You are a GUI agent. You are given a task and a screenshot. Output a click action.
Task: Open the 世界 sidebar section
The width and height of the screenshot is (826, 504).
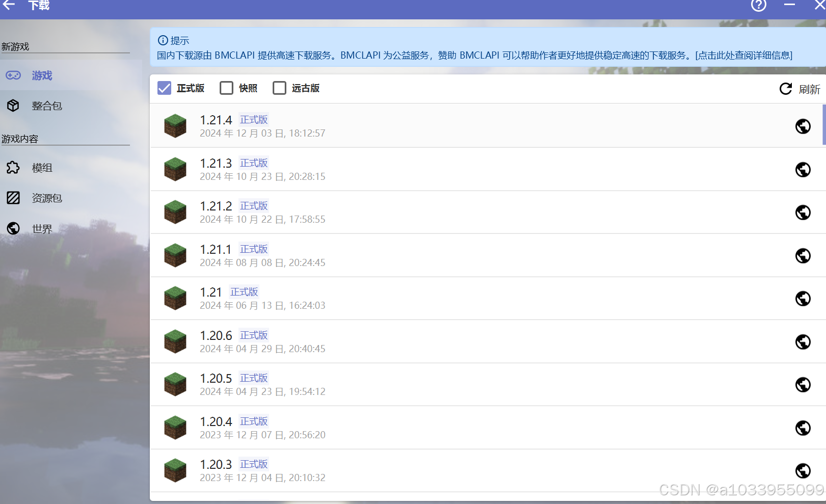[x=71, y=228]
